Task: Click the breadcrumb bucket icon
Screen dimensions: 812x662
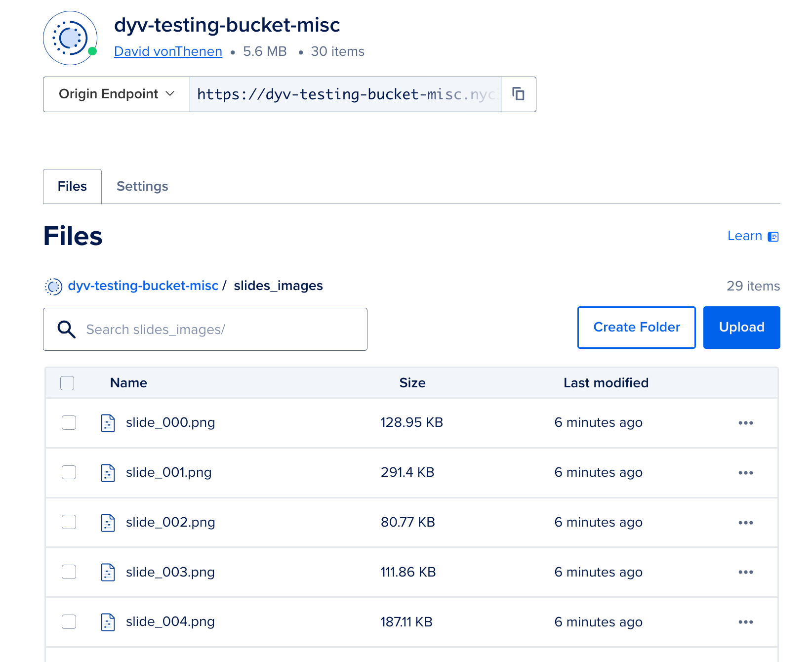Action: point(53,286)
